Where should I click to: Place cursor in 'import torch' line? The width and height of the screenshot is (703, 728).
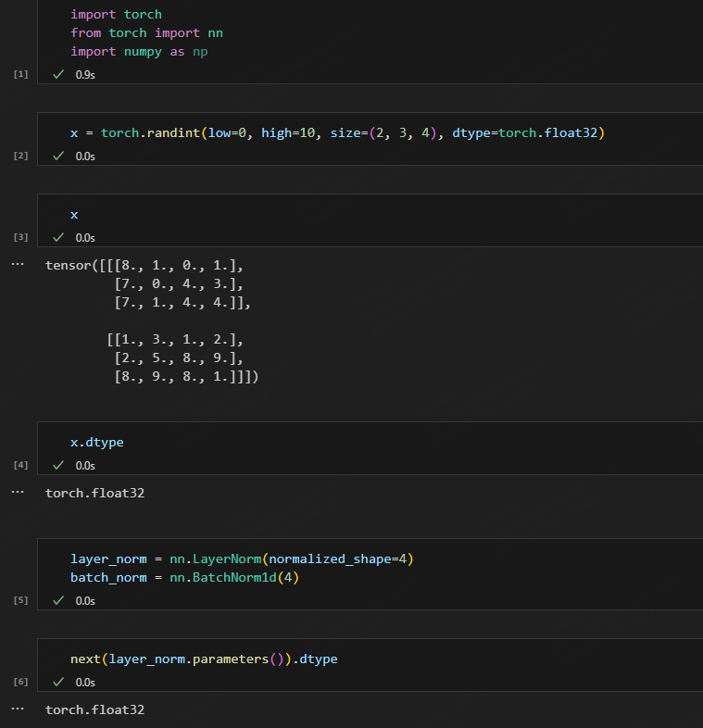click(x=116, y=15)
